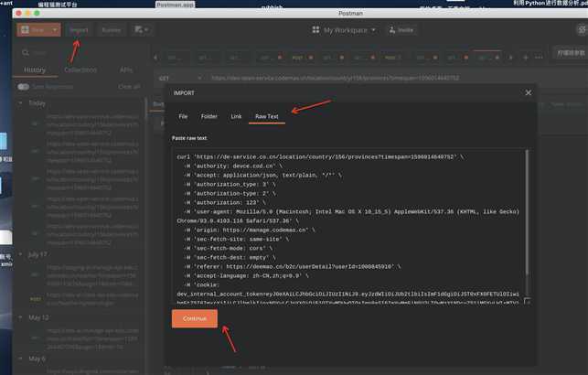Open the environment dropdown at top right

tap(571, 54)
